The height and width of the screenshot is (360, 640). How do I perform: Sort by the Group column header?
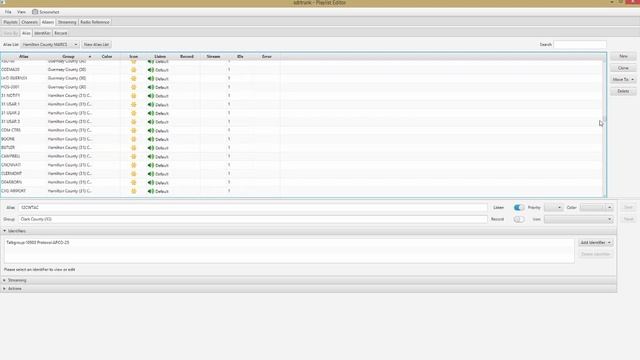(x=69, y=56)
